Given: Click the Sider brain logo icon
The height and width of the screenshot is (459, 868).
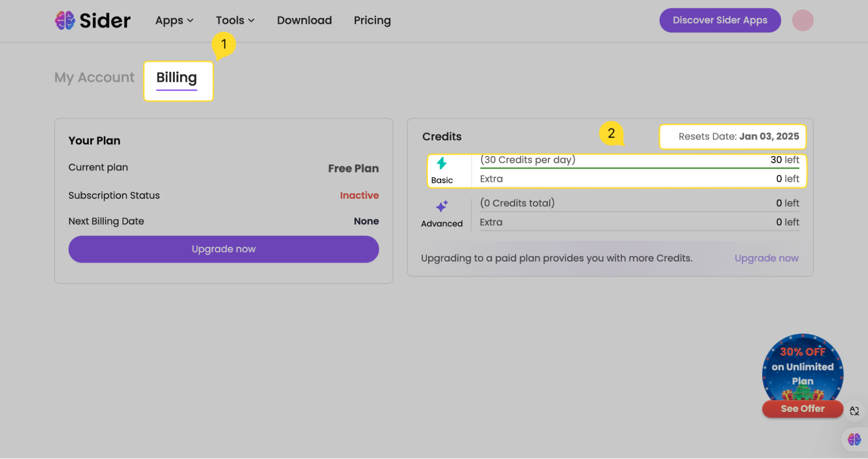Looking at the screenshot, I should [x=65, y=20].
